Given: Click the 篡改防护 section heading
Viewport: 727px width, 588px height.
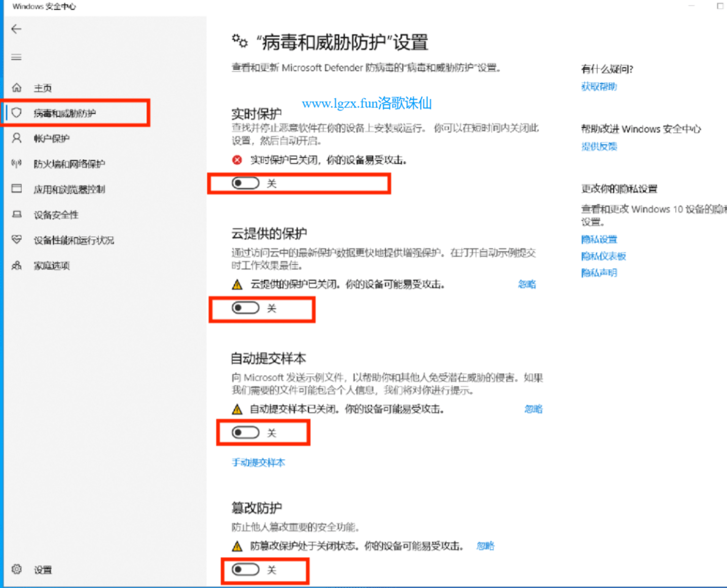Looking at the screenshot, I should pos(257,507).
